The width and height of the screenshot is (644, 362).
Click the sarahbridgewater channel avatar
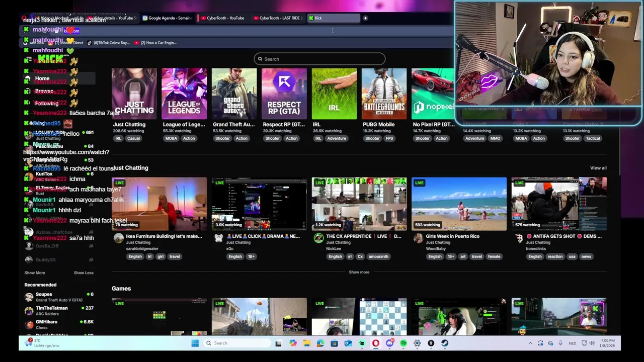[x=118, y=238]
